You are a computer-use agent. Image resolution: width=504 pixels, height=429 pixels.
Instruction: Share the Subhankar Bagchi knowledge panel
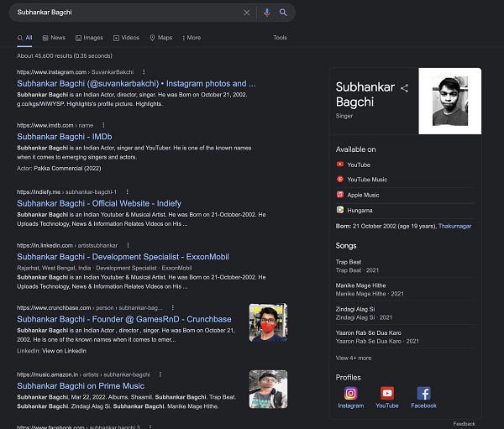(x=404, y=88)
